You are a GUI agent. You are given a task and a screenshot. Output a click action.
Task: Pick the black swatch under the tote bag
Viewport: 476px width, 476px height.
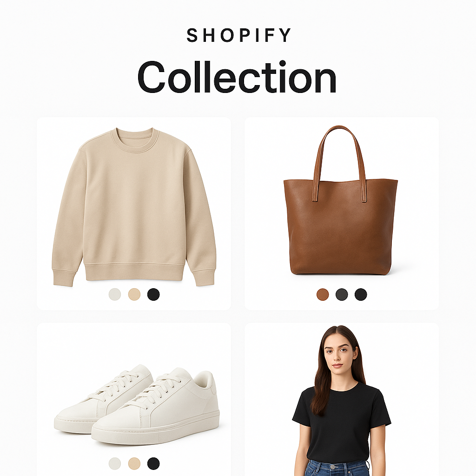point(361,294)
